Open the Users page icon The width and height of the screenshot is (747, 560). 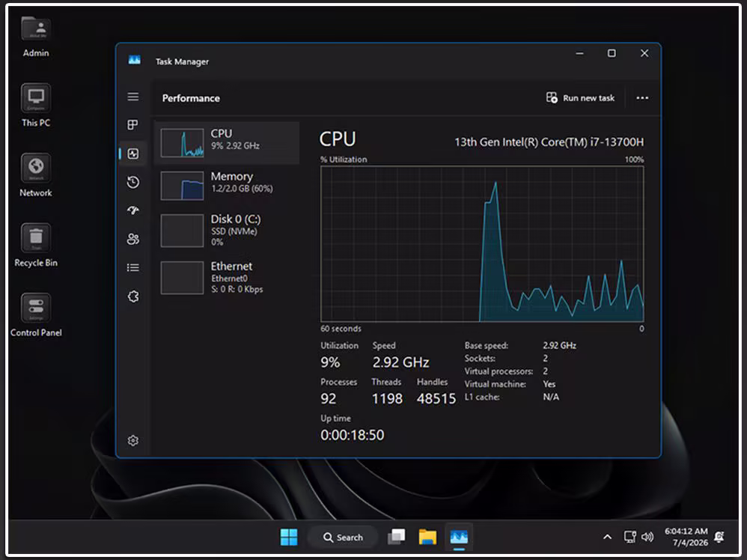133,239
